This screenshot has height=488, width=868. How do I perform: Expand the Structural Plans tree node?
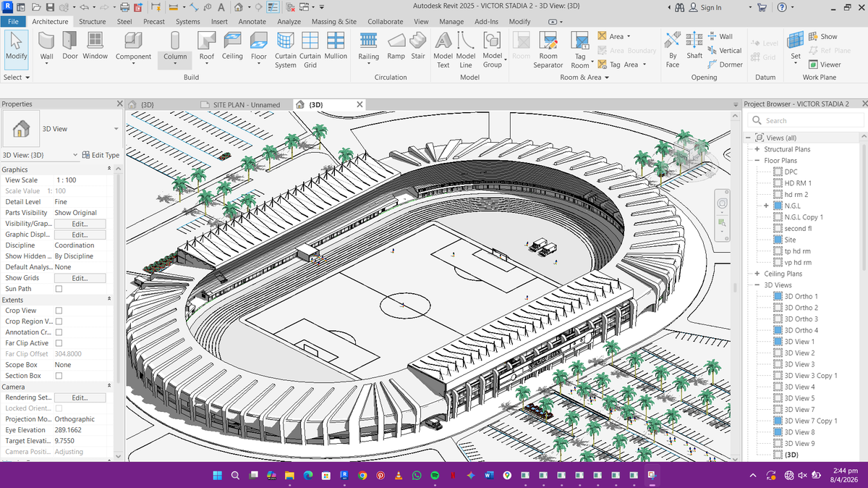click(757, 149)
